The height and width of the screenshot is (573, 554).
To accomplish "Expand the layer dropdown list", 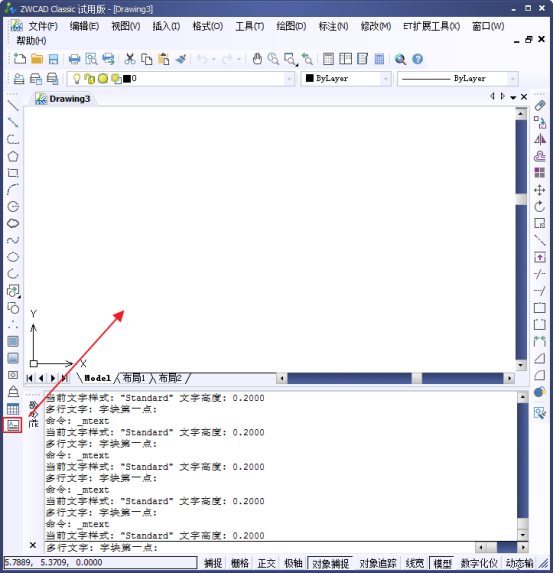I will tap(289, 79).
